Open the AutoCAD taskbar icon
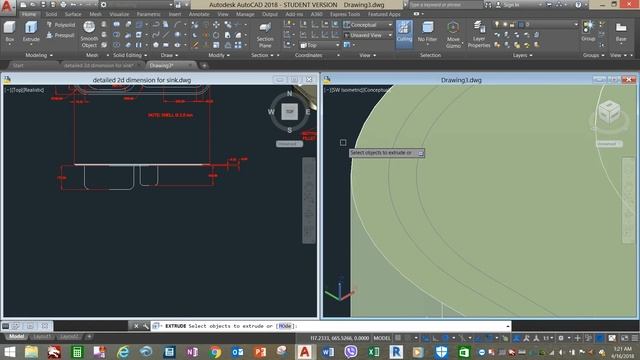This screenshot has height=360, width=640. [x=304, y=352]
